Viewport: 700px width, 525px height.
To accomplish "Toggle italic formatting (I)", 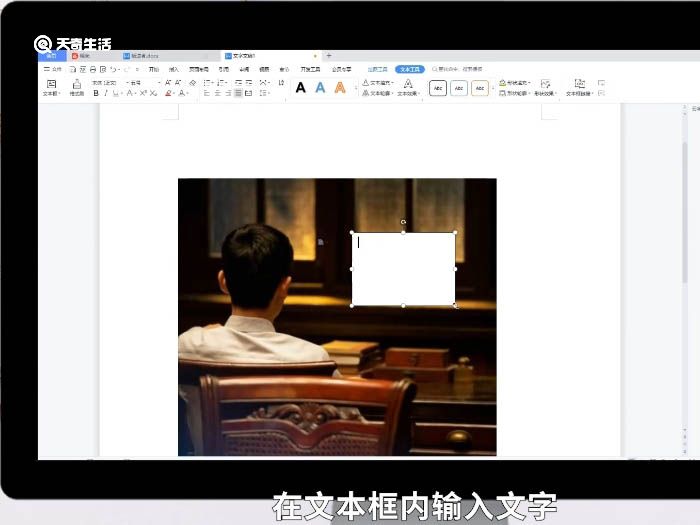I will [x=105, y=93].
